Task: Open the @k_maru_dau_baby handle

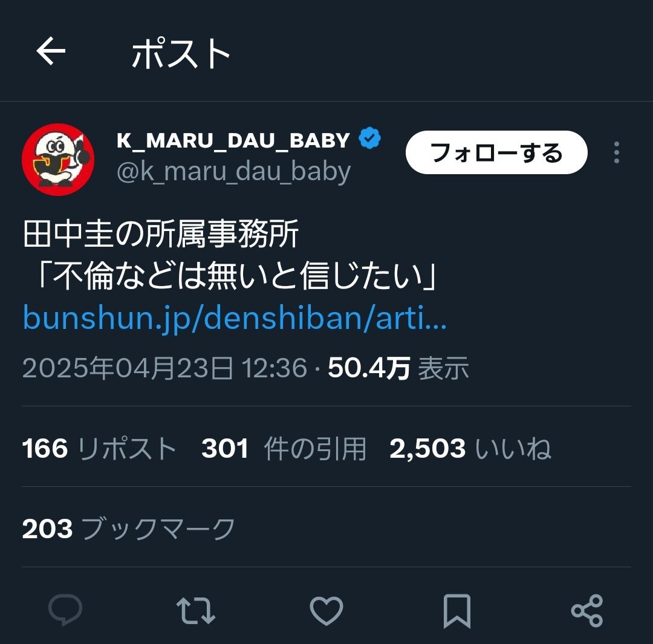Action: point(233,172)
